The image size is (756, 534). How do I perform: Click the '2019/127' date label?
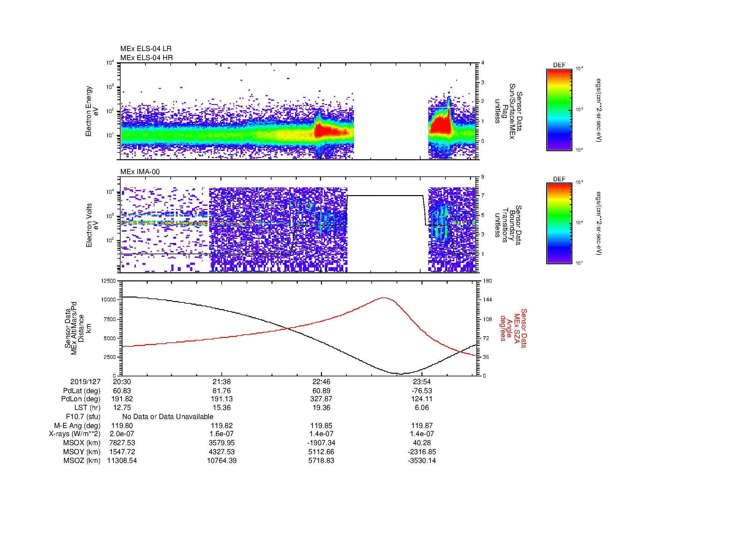point(85,382)
